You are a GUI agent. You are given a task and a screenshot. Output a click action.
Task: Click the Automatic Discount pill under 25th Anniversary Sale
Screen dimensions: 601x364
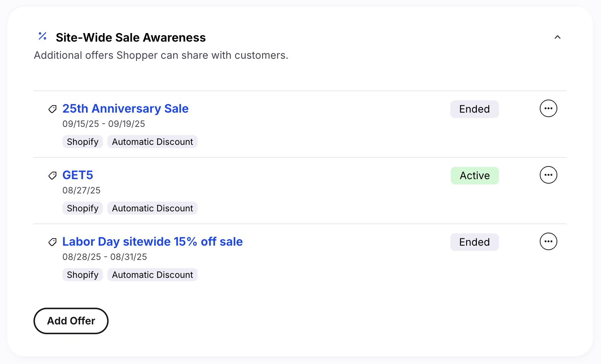[152, 142]
